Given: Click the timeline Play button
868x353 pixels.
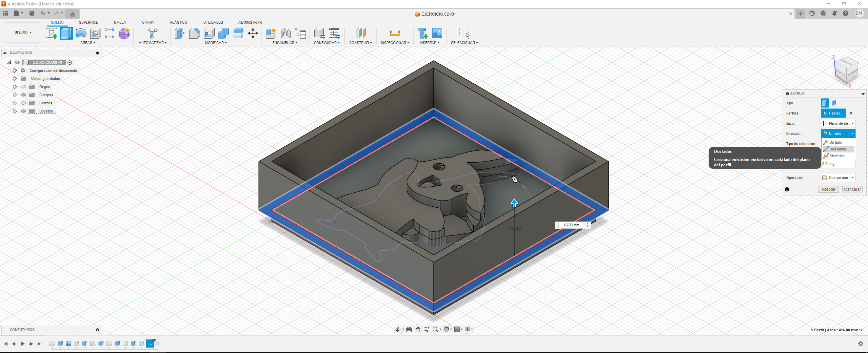Looking at the screenshot, I should point(22,344).
